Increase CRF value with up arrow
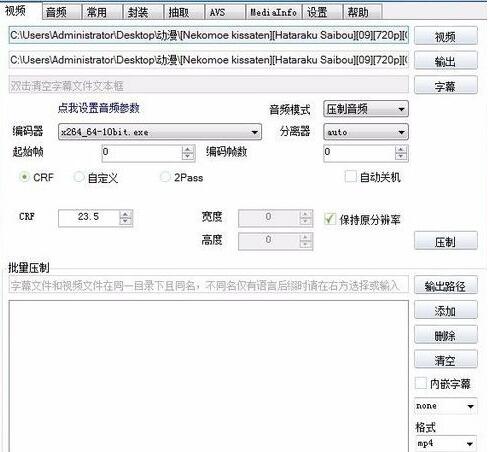 pos(126,214)
